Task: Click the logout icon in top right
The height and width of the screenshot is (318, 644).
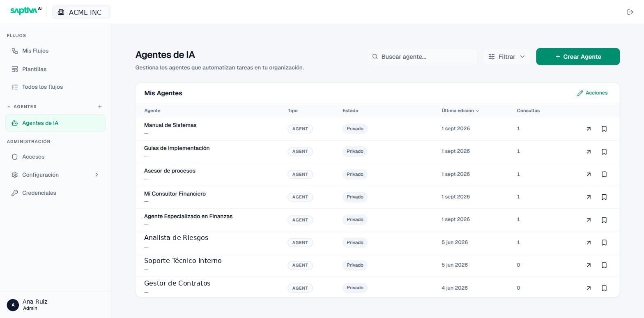Action: (x=630, y=12)
